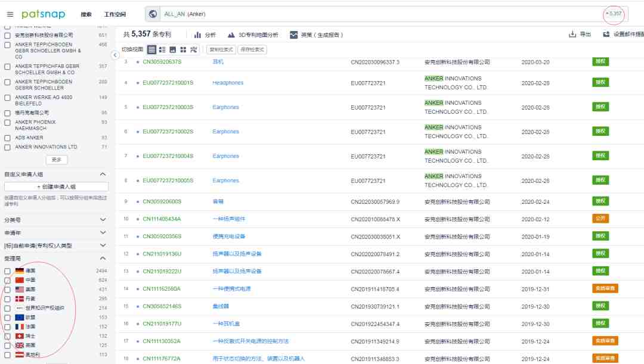Collapse the 自定义申请人组 section
This screenshot has height=364, width=644.
click(103, 175)
